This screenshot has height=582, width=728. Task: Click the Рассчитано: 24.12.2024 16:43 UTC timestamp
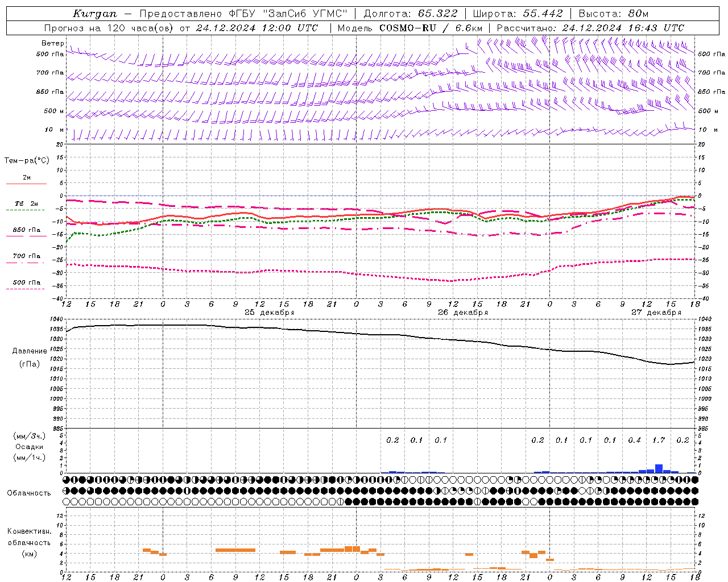pos(590,28)
